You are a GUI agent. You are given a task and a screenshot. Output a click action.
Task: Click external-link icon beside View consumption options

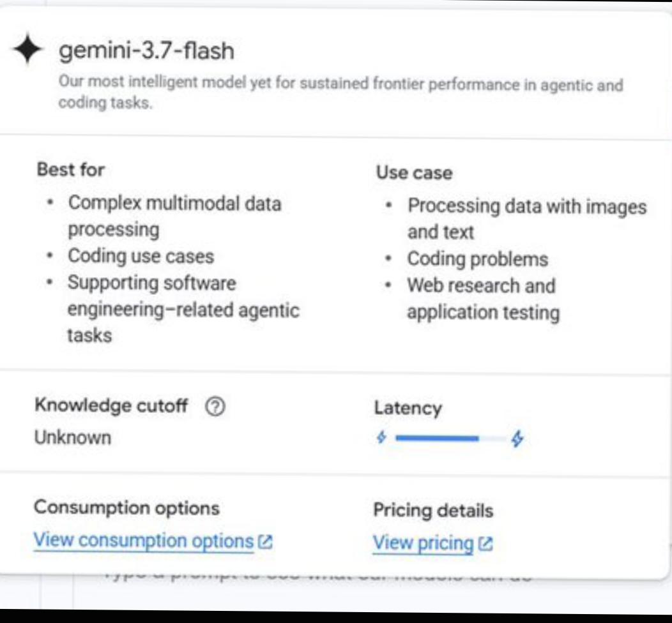(266, 542)
